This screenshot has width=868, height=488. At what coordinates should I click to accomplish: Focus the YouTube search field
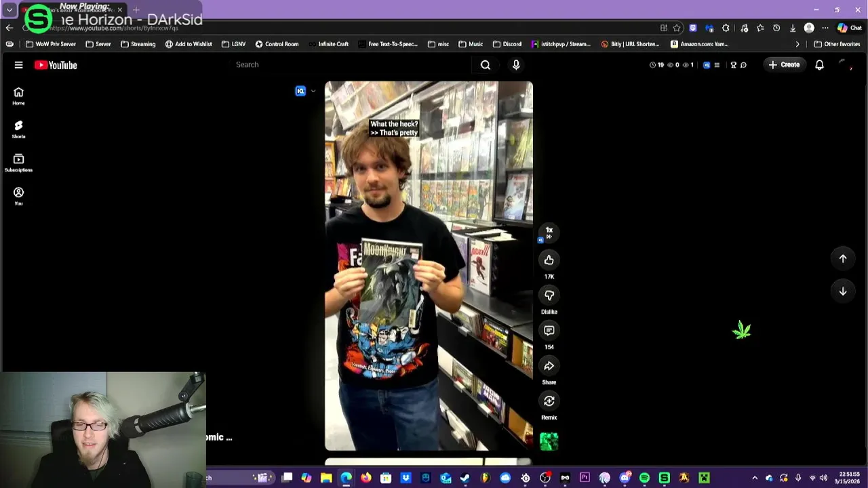click(x=349, y=64)
